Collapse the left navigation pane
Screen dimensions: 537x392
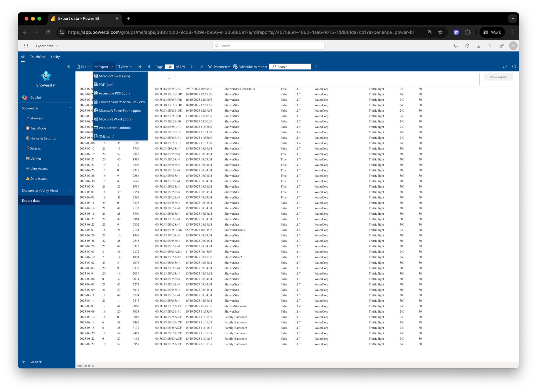tap(68, 67)
